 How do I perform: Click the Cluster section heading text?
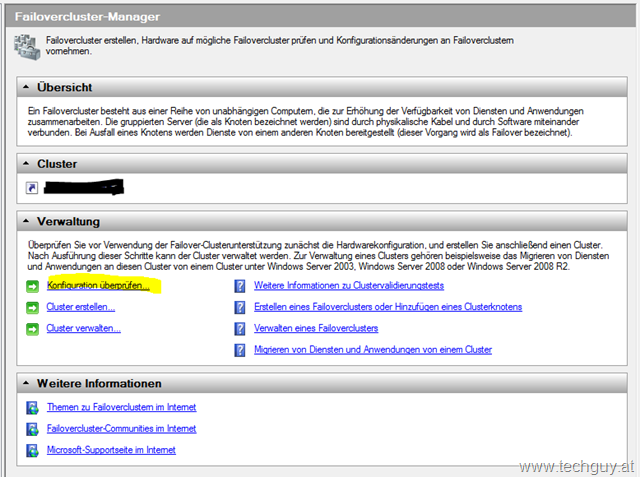coord(57,164)
